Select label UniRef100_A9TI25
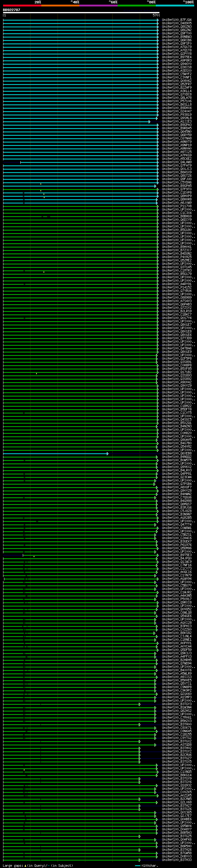The width and height of the screenshot is (197, 868). click(x=177, y=152)
